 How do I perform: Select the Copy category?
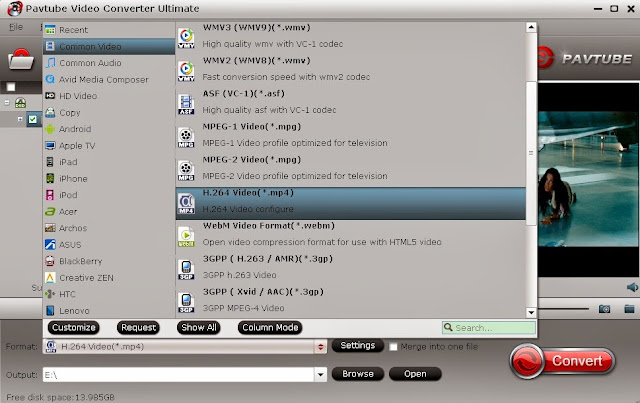109,112
